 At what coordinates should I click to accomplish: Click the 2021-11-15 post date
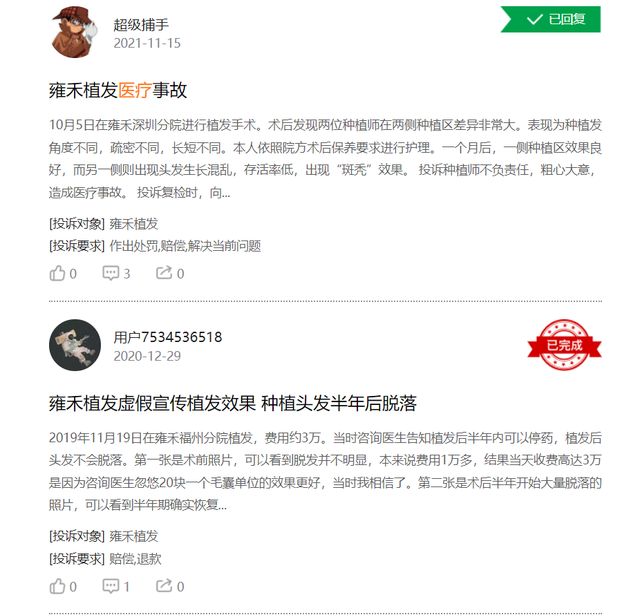click(x=147, y=43)
